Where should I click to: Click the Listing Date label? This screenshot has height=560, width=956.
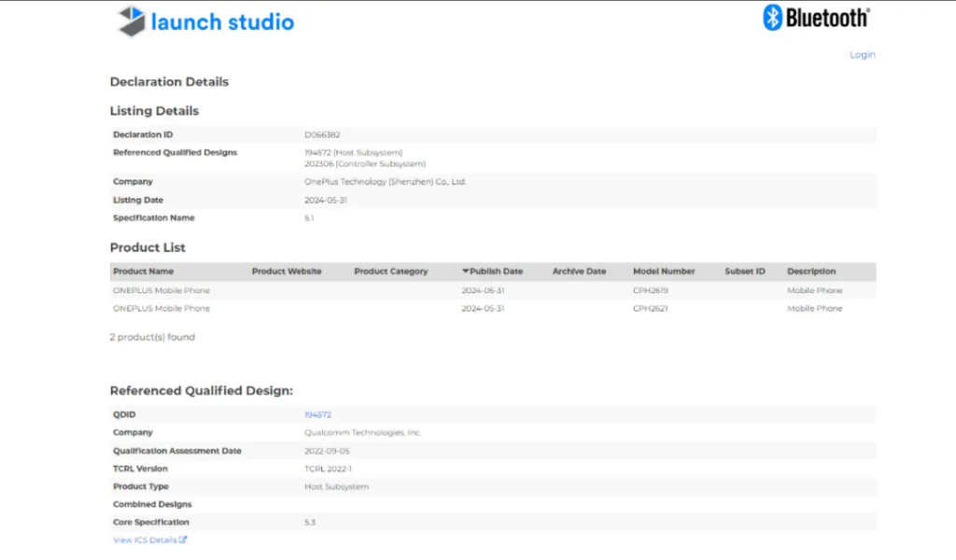138,201
